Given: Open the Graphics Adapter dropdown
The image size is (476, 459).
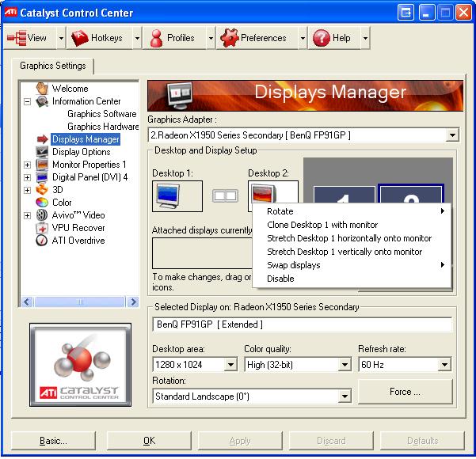Looking at the screenshot, I should (x=452, y=135).
